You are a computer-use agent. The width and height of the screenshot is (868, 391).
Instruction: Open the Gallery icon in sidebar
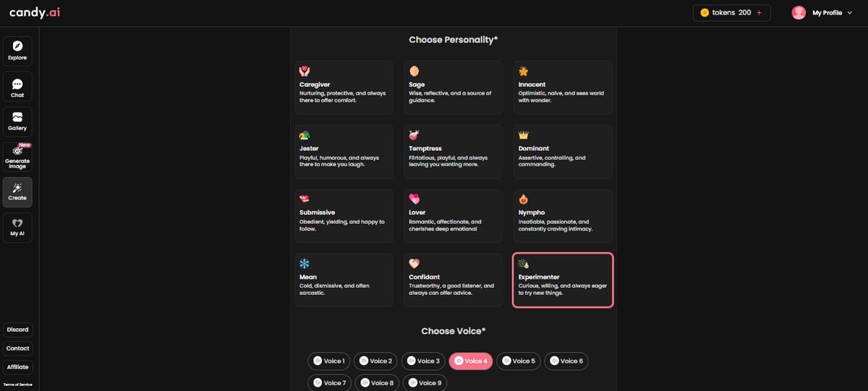17,117
